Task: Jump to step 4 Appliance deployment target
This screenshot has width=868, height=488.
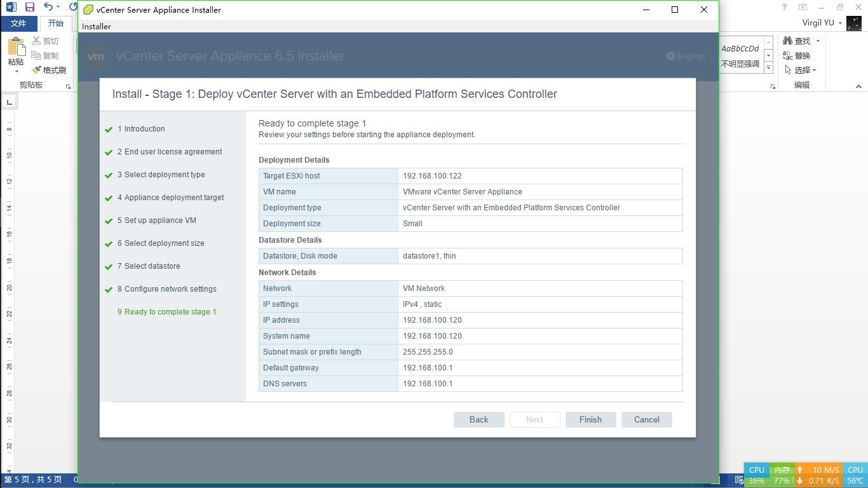Action: click(x=170, y=198)
